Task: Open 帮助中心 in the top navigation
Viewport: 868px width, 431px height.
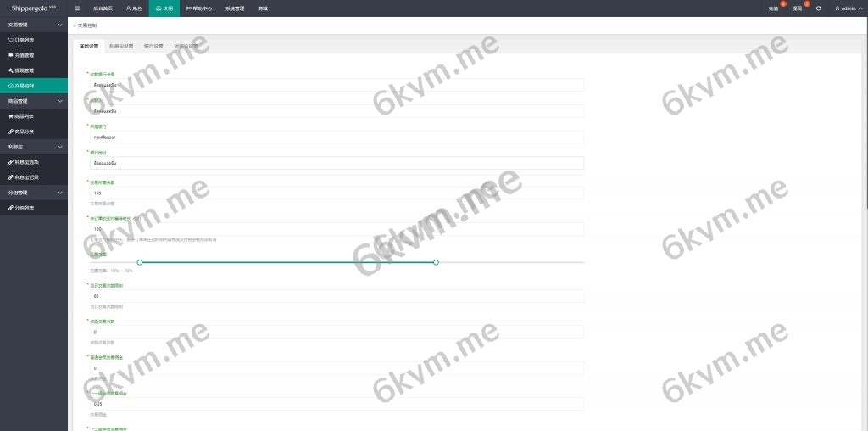Action: click(x=199, y=8)
